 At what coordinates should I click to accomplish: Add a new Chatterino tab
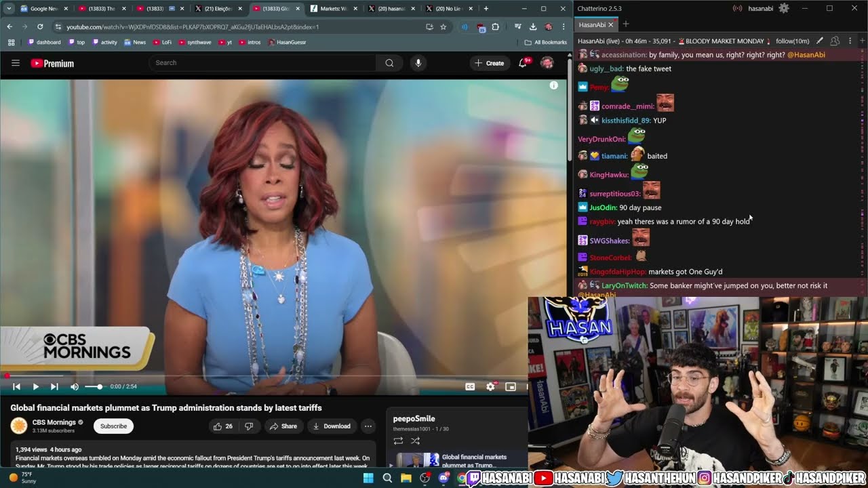tap(625, 24)
